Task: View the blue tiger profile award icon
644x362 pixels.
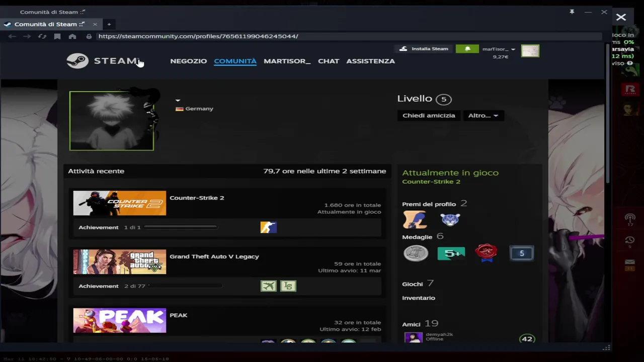Action: 450,220
